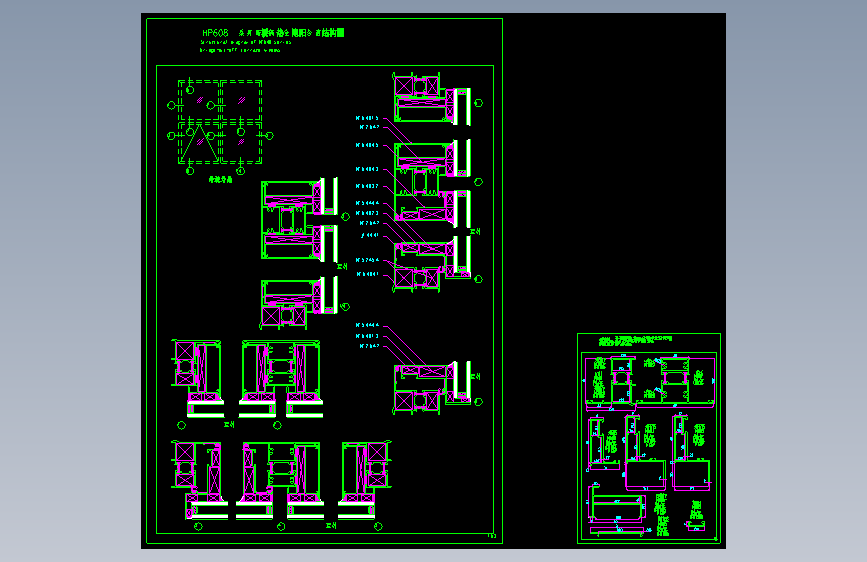Select the section detail above the cyan labels
Image resolution: width=867 pixels, height=562 pixels.
(432, 98)
